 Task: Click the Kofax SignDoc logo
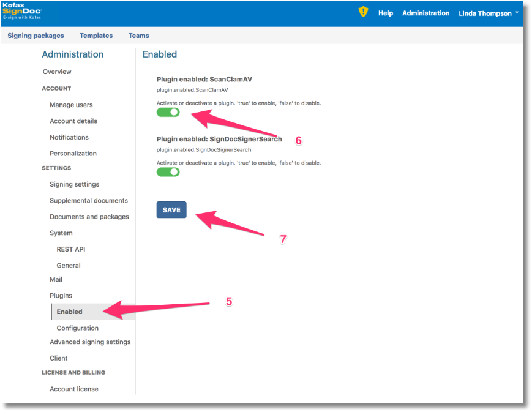coord(22,12)
